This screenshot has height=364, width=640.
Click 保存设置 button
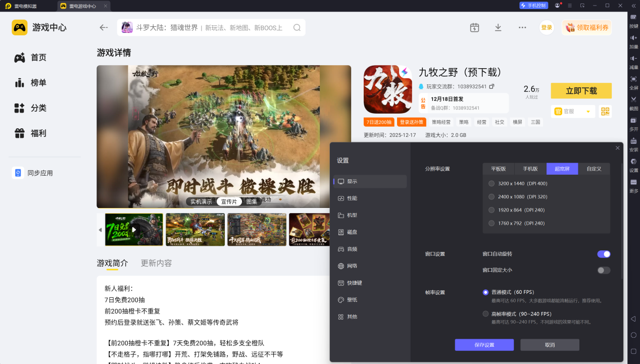(484, 345)
